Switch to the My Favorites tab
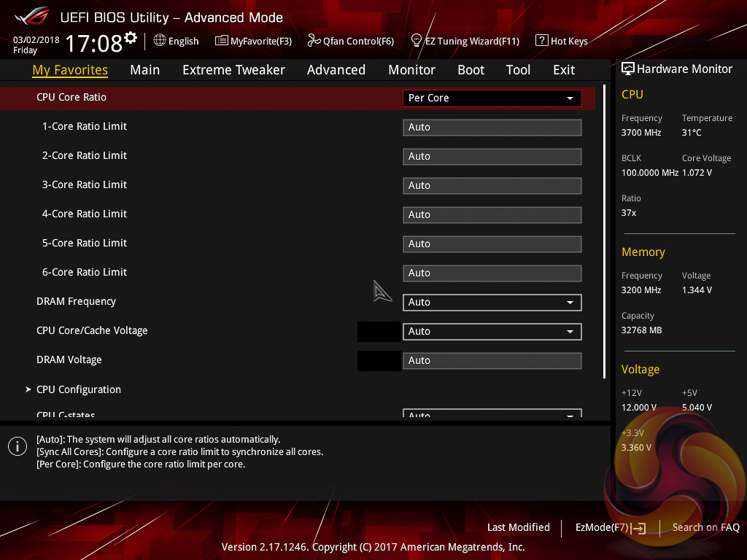The height and width of the screenshot is (560, 747). (x=70, y=70)
